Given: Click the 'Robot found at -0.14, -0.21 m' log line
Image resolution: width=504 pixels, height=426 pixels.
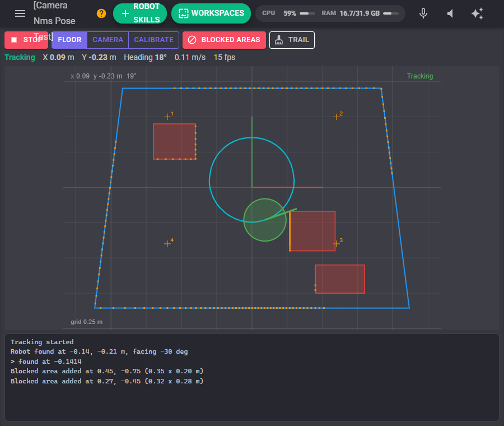Looking at the screenshot, I should tap(99, 351).
